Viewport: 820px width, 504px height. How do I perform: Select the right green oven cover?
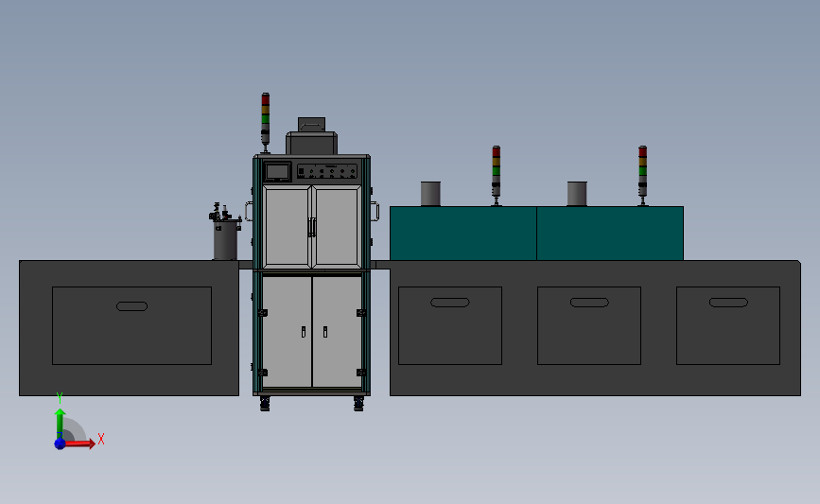coord(610,234)
